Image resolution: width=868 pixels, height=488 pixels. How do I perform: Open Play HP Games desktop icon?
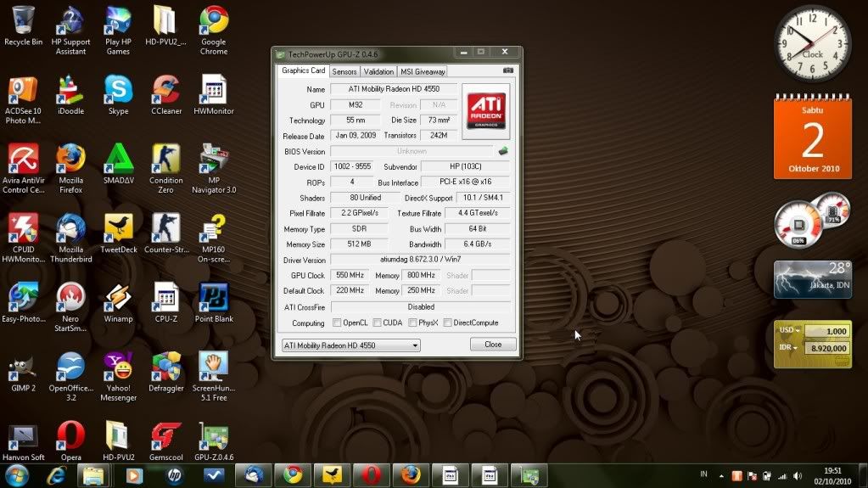tap(118, 31)
